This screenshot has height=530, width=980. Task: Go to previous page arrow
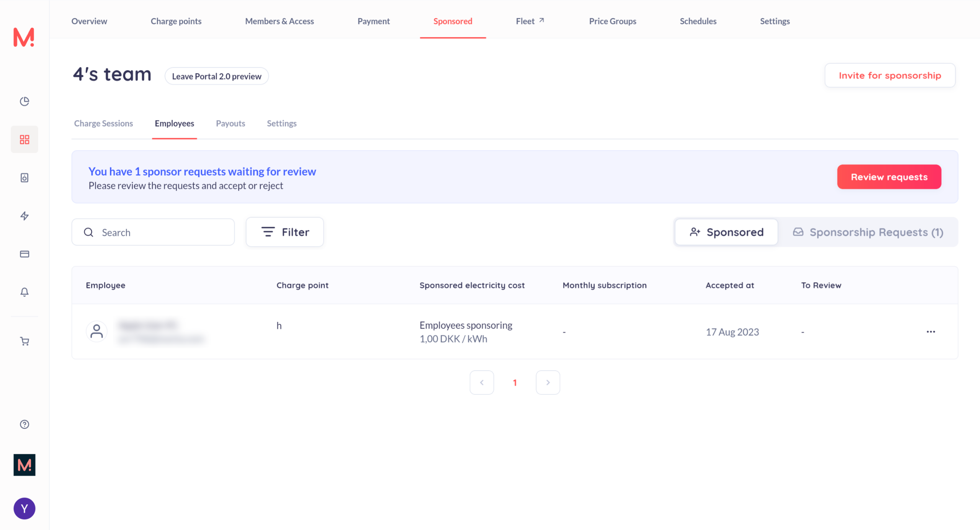(x=482, y=383)
